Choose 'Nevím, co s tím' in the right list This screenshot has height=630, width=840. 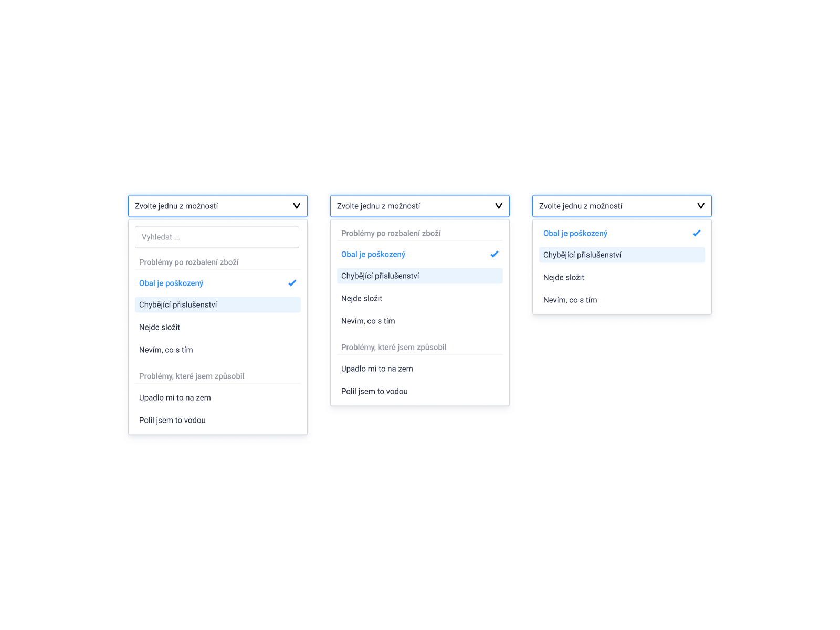pos(570,300)
